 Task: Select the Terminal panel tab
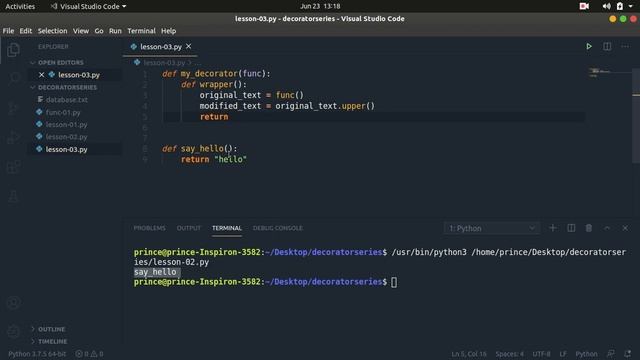[x=227, y=228]
